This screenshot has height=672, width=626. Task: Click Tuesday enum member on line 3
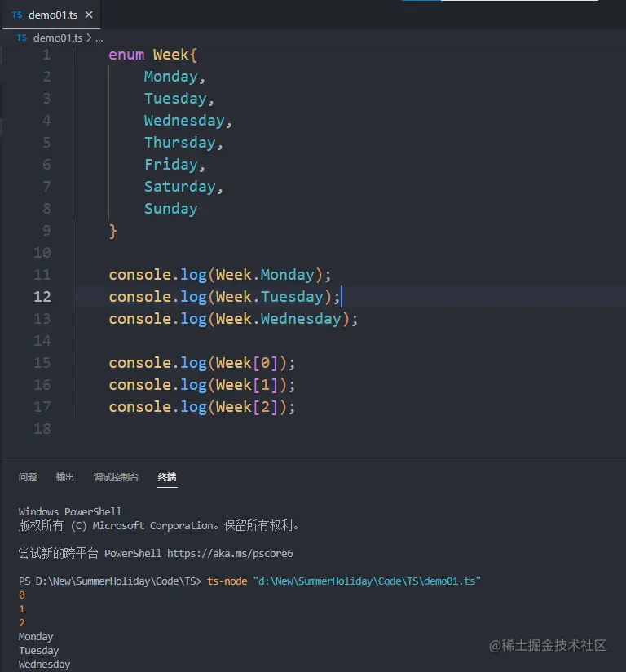[175, 99]
